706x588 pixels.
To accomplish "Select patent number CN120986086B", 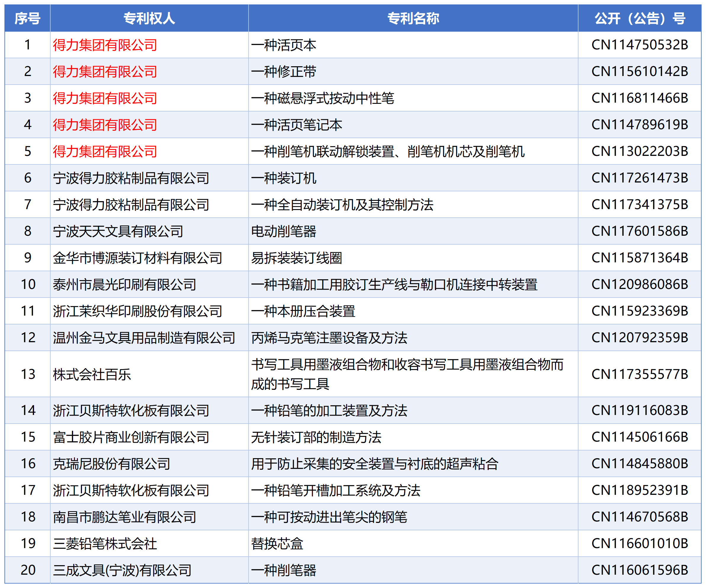I will 640,284.
